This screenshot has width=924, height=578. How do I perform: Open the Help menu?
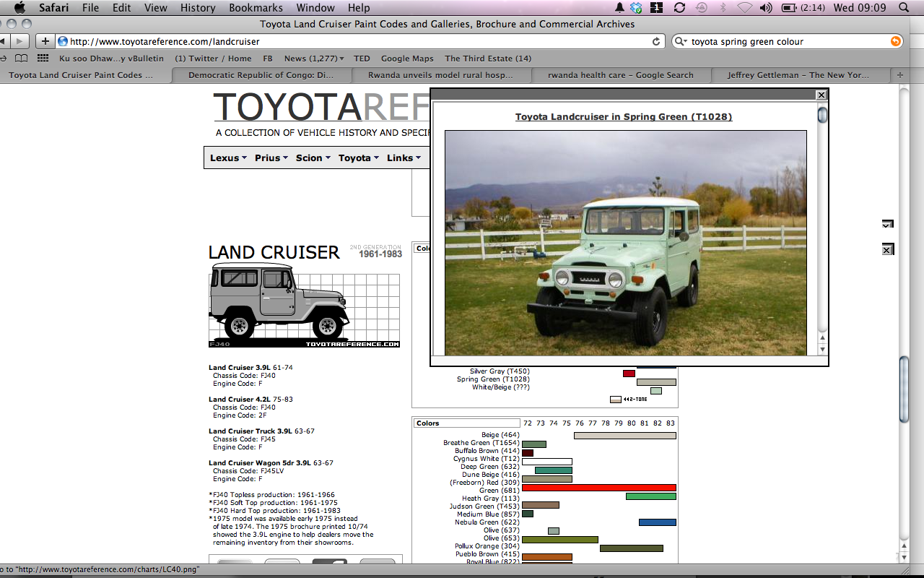click(359, 7)
